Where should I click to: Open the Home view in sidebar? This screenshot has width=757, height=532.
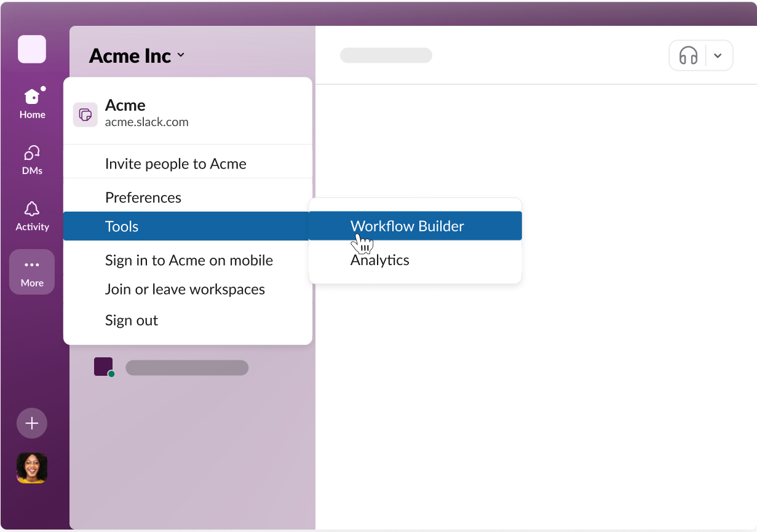click(32, 103)
